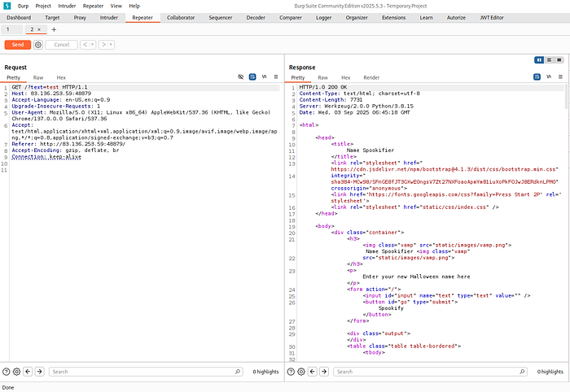
Task: Open response panel hamburger menu
Action: click(560, 77)
